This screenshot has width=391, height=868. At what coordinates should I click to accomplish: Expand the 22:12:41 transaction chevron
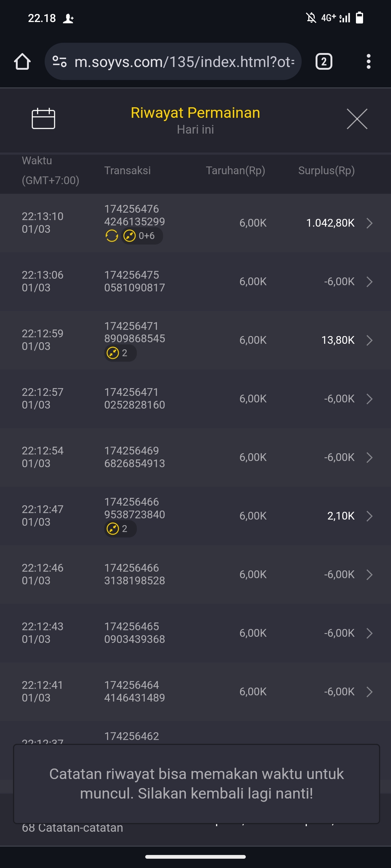(x=369, y=692)
